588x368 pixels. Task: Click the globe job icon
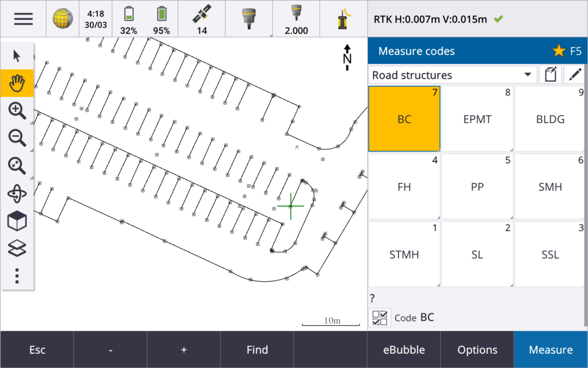[x=63, y=19]
